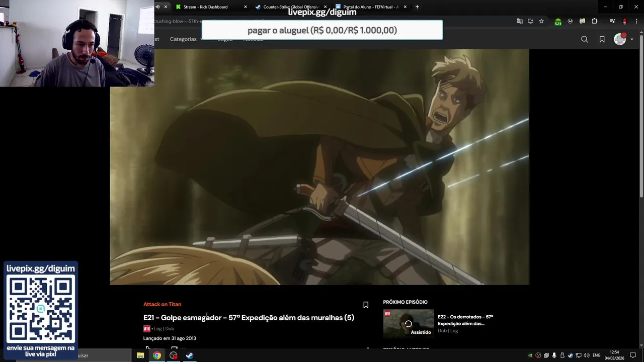
Task: Close the Portal do Aluno tab
Action: point(405,7)
